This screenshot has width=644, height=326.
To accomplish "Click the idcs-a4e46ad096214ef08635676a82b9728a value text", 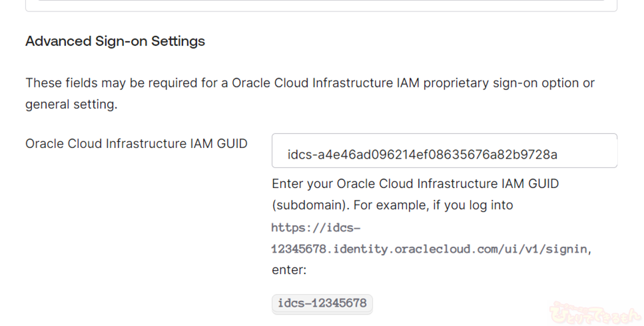I will click(x=422, y=155).
